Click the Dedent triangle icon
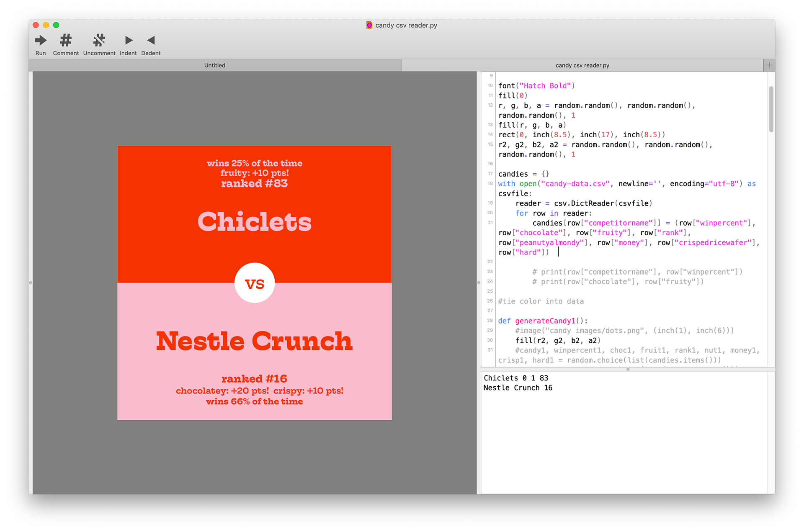 pyautogui.click(x=151, y=41)
